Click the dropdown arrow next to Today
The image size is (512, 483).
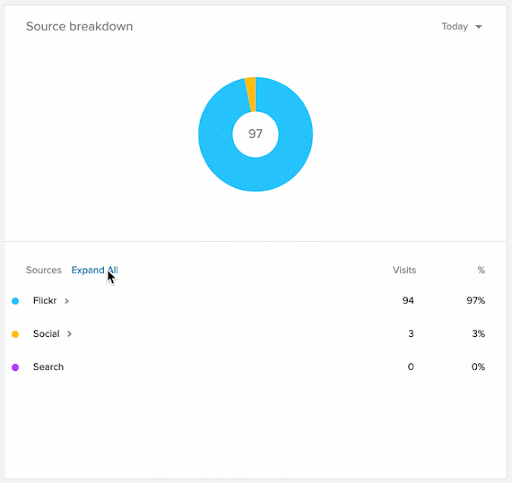click(479, 27)
